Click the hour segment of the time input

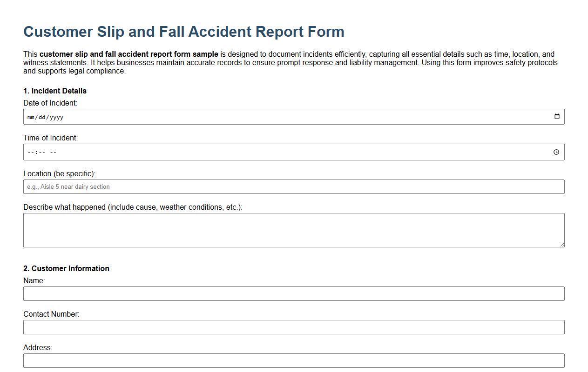(31, 152)
